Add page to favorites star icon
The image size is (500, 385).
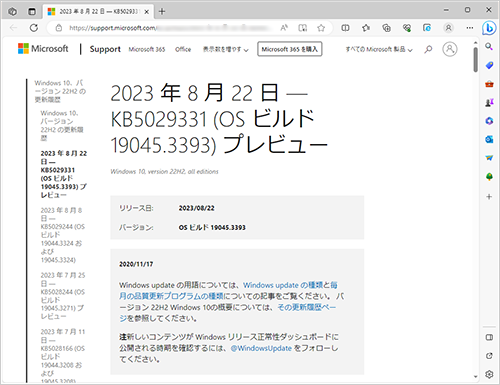coord(321,28)
